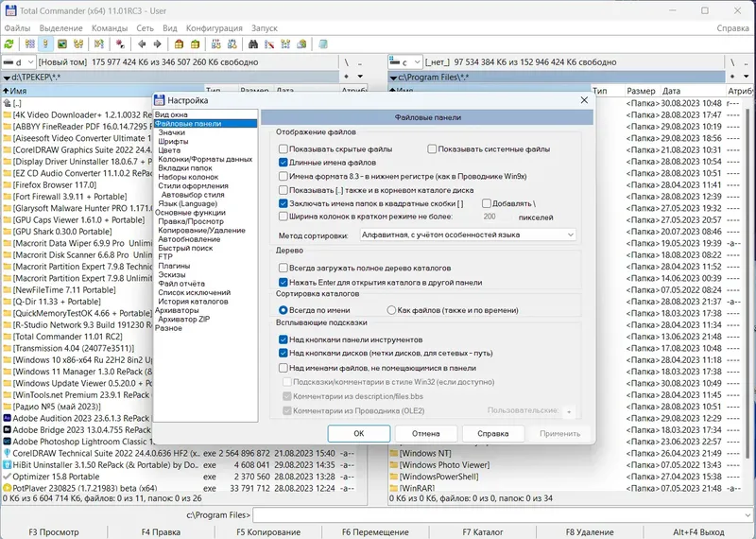This screenshot has width=756, height=539.
Task: Enable Показывать системные файлы checkbox
Action: [x=432, y=149]
